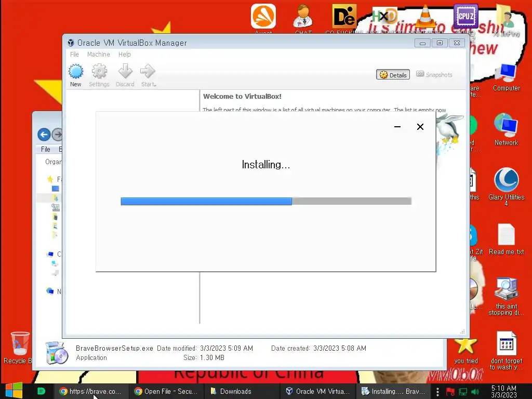This screenshot has width=532, height=399.
Task: Switch to the Snapshots view
Action: pyautogui.click(x=434, y=75)
